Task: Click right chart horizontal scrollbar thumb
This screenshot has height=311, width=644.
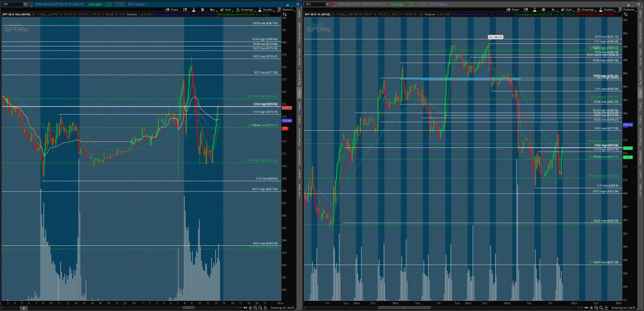Action: pos(404,308)
